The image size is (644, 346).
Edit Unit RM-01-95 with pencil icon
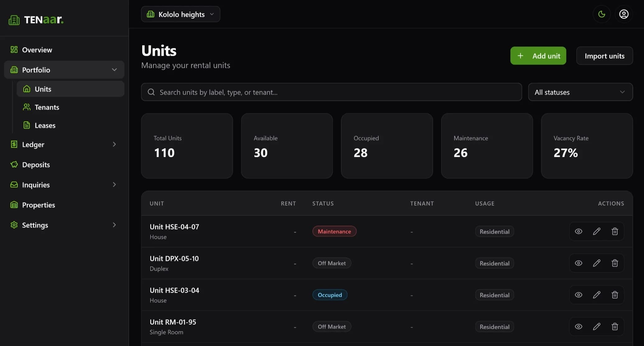(596, 326)
